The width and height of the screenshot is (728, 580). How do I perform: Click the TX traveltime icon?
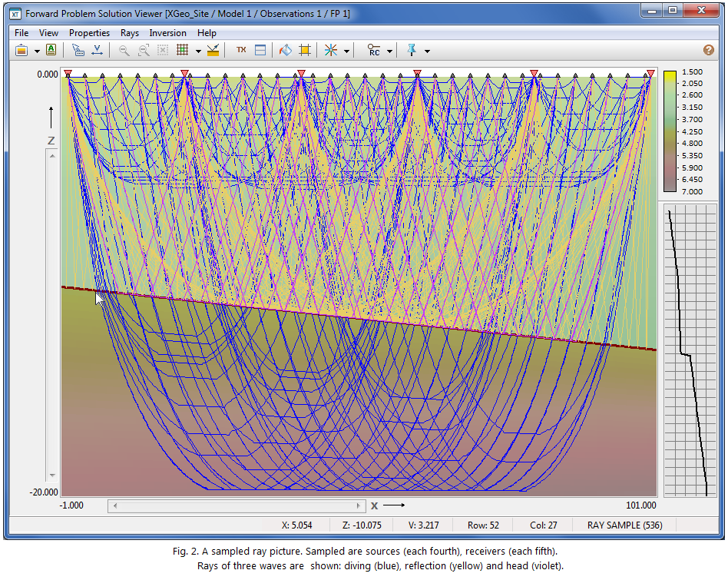coord(241,50)
